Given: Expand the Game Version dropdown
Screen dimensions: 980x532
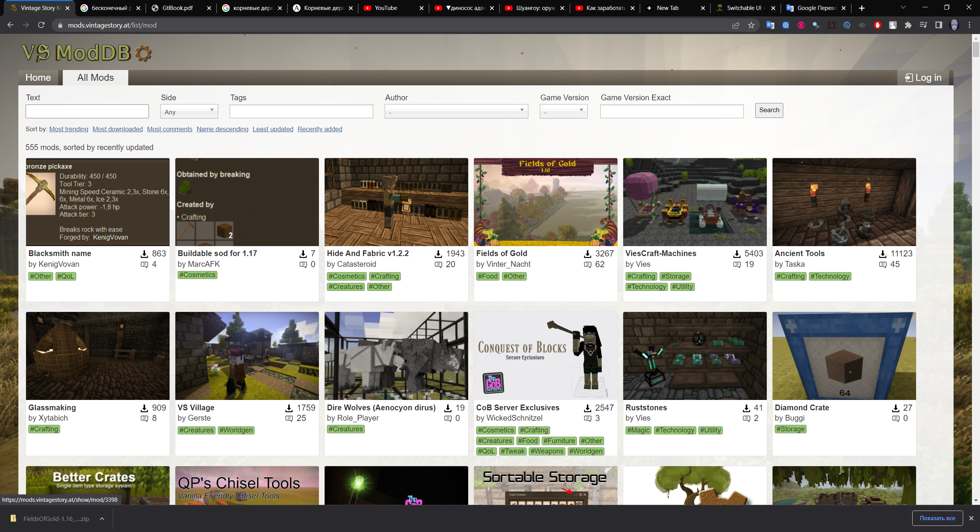Looking at the screenshot, I should click(x=563, y=111).
